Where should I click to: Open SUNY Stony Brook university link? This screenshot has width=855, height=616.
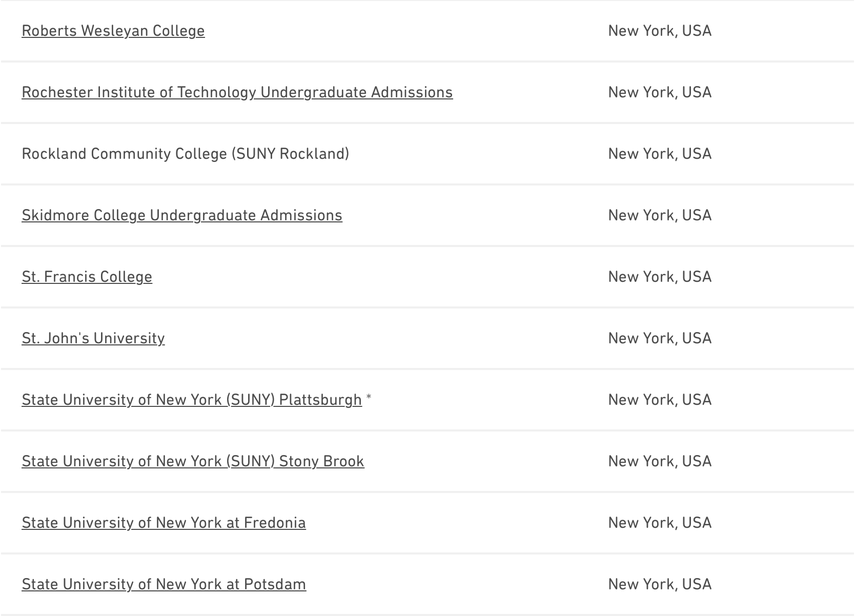click(x=193, y=461)
